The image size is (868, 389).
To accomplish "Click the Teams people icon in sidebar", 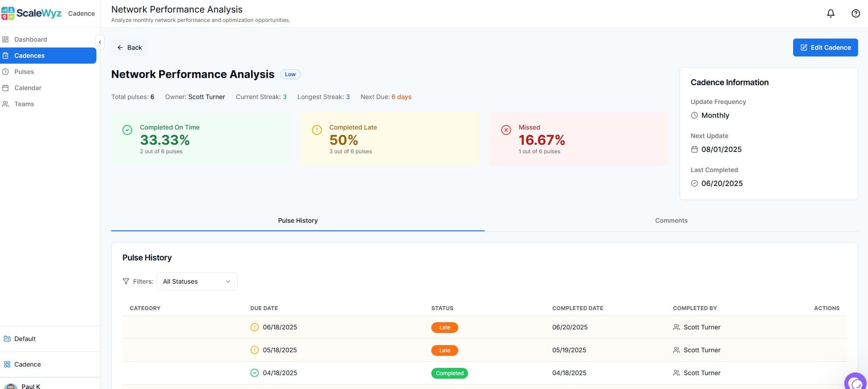I will (6, 104).
